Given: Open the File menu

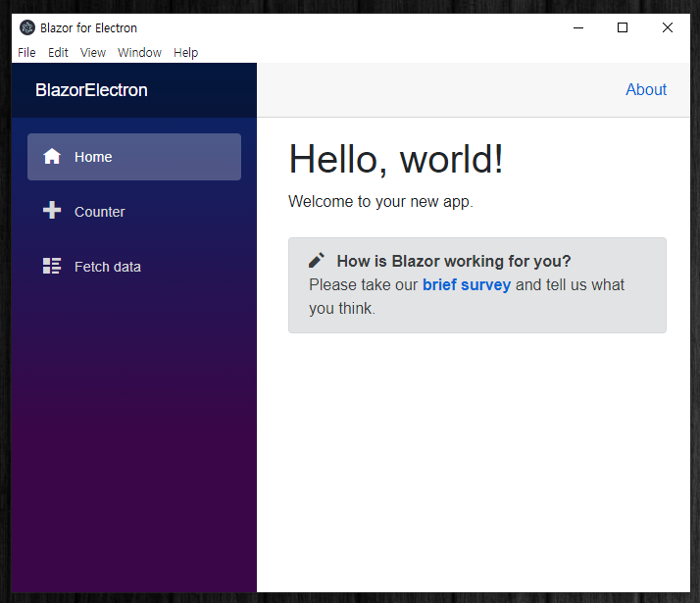Looking at the screenshot, I should pos(26,53).
